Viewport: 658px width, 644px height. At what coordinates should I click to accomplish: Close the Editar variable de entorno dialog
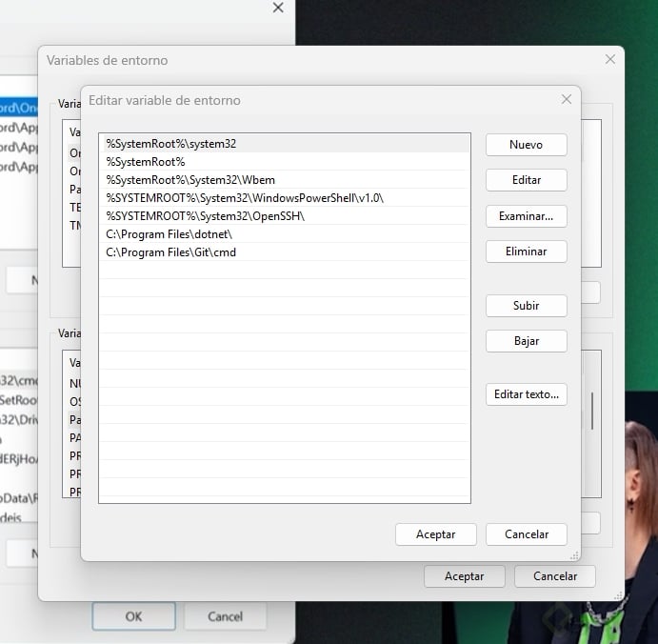(567, 99)
